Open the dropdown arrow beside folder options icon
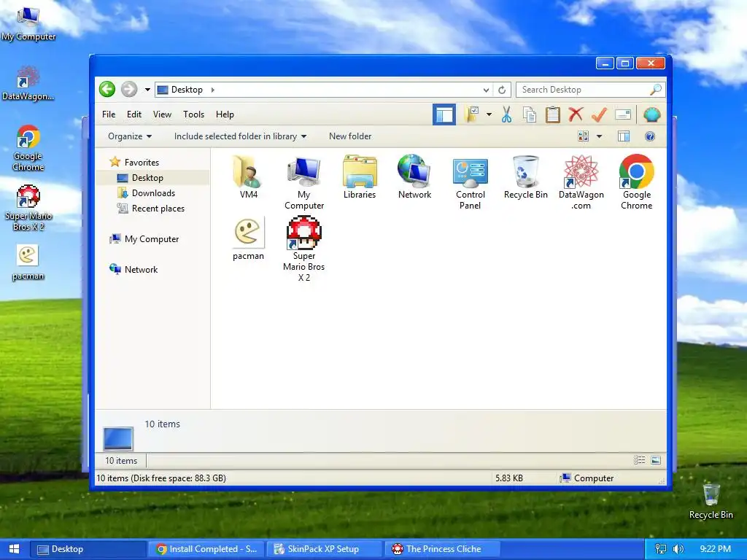 click(489, 114)
